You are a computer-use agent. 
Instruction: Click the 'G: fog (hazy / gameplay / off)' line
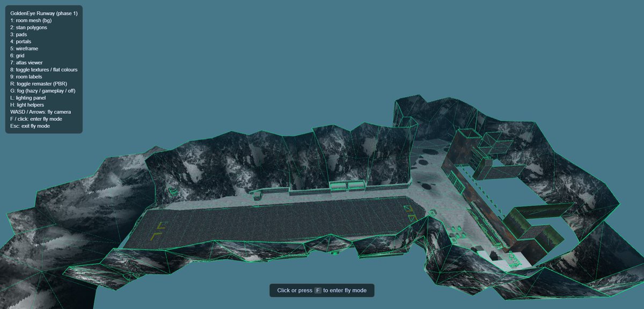coord(43,91)
